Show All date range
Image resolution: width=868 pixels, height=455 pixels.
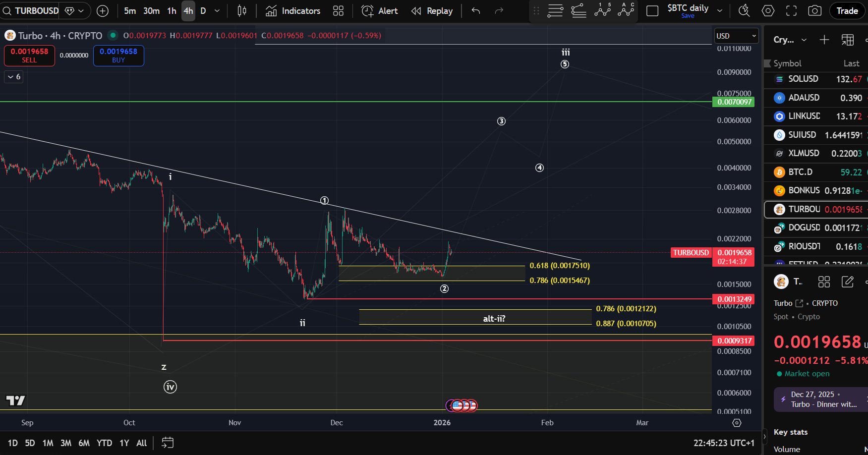coord(141,443)
